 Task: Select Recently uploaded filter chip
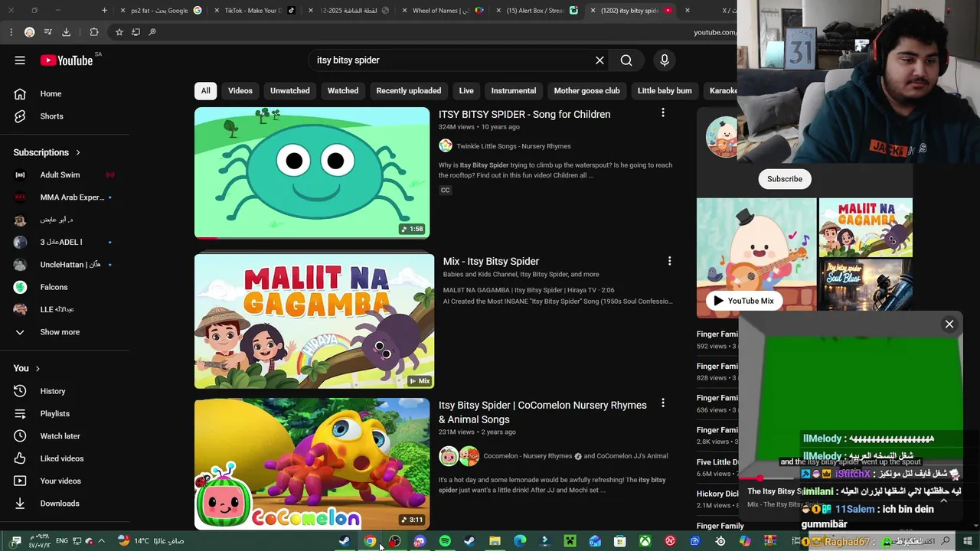408,90
